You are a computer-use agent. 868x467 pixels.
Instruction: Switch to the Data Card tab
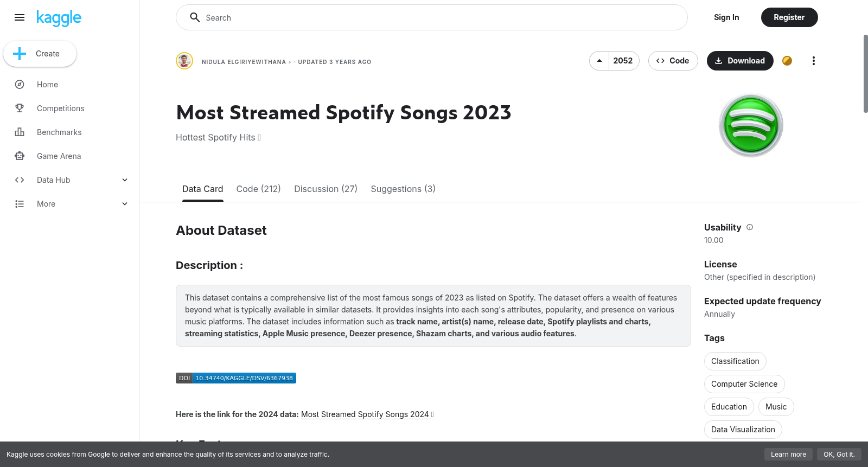202,189
